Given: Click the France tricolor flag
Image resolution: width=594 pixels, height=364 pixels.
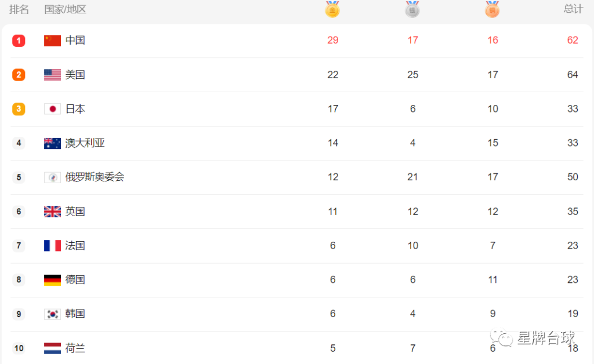Looking at the screenshot, I should coord(52,246).
